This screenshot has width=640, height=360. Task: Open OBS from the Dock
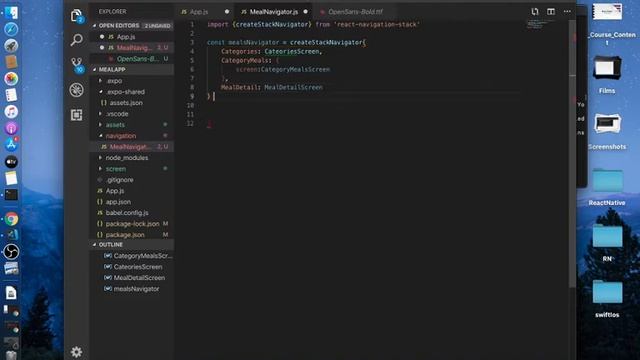[x=11, y=252]
